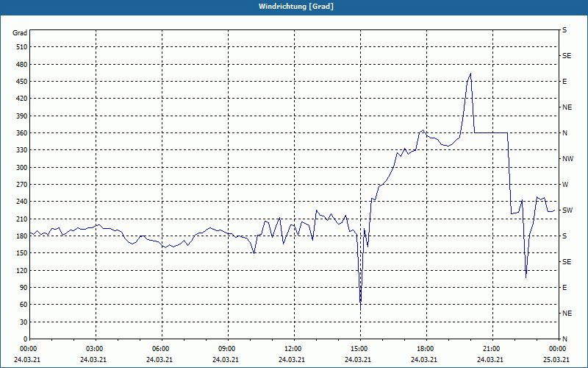The width and height of the screenshot is (588, 368).
Task: Select the E compass label level with 90
Action: pos(564,288)
